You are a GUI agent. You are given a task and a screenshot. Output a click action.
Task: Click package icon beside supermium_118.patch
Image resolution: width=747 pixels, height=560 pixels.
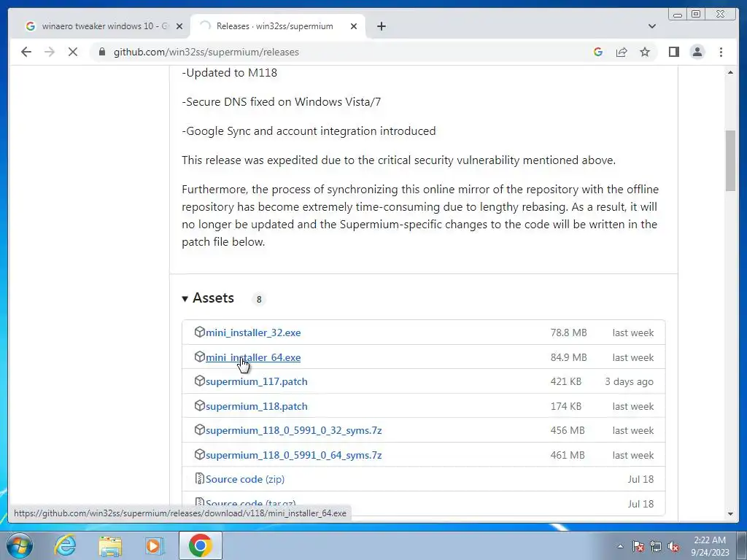(200, 405)
